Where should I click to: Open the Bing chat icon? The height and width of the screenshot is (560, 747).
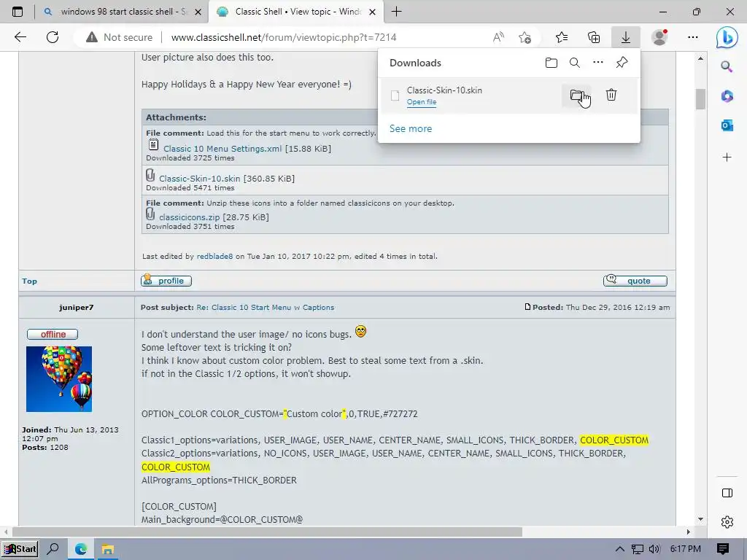[x=727, y=37]
